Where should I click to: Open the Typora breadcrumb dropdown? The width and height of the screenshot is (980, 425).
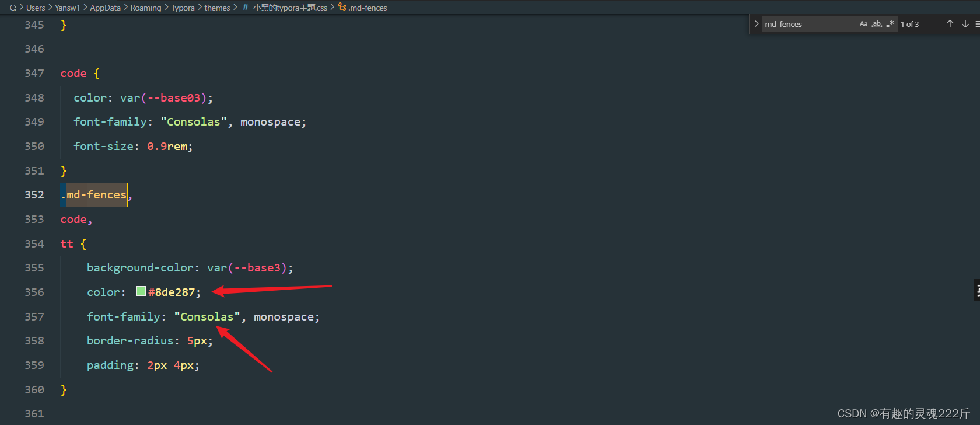(x=183, y=7)
